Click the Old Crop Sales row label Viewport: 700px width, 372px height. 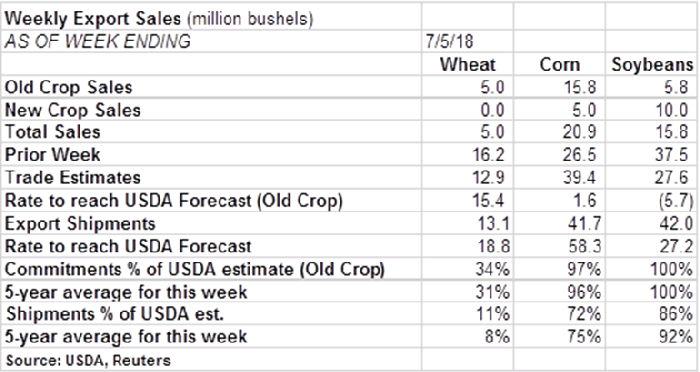pyautogui.click(x=68, y=87)
